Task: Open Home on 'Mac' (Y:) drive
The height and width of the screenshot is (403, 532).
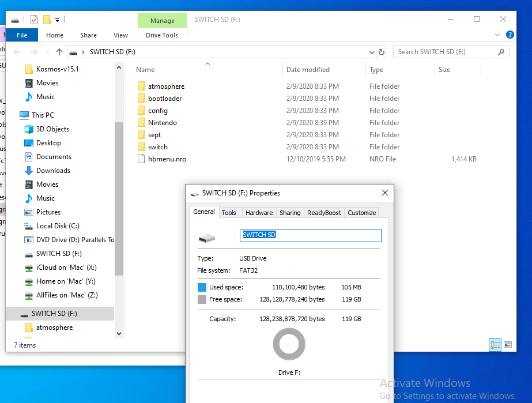Action: (x=66, y=281)
